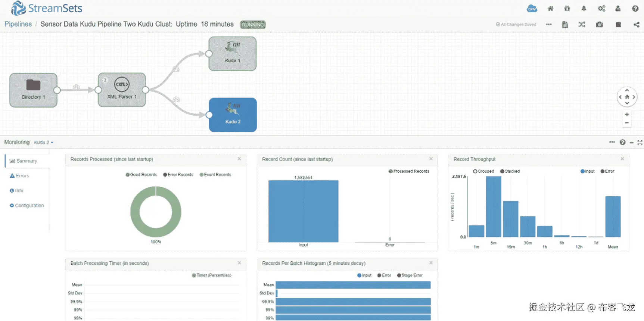
Task: Click the DPM cloud icon
Action: tap(532, 9)
